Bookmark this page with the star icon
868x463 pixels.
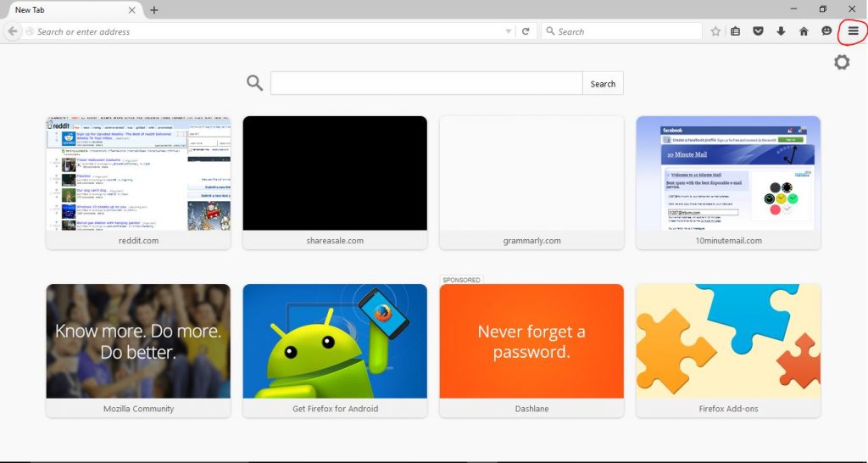point(715,31)
